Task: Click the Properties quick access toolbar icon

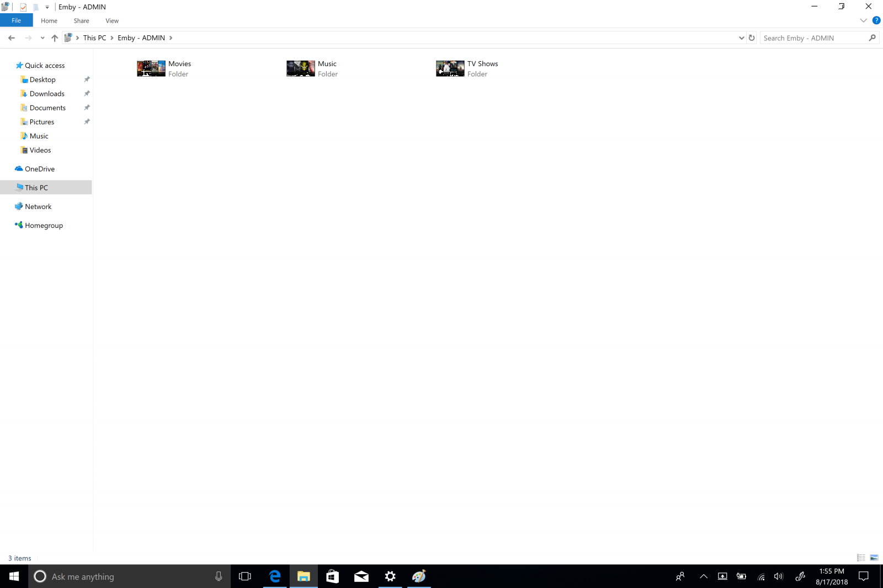Action: click(x=23, y=7)
